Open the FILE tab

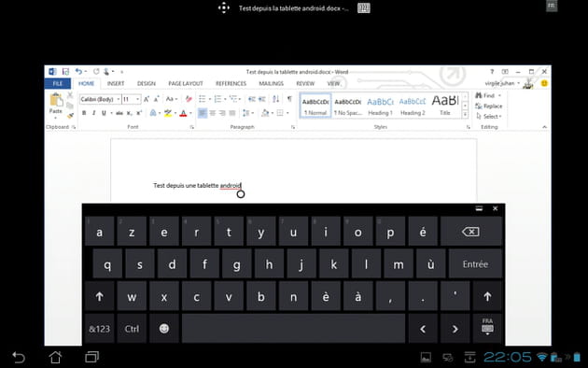tap(57, 83)
